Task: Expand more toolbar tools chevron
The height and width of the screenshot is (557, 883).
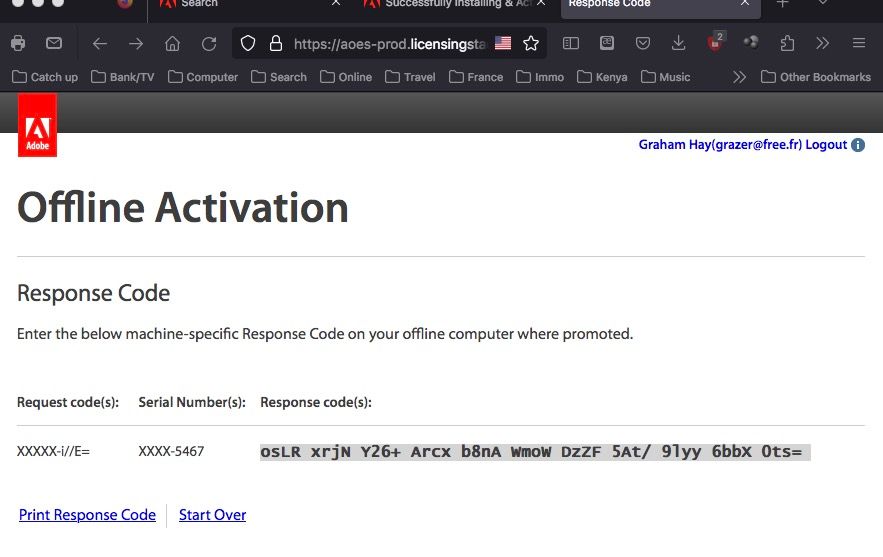Action: 823,43
